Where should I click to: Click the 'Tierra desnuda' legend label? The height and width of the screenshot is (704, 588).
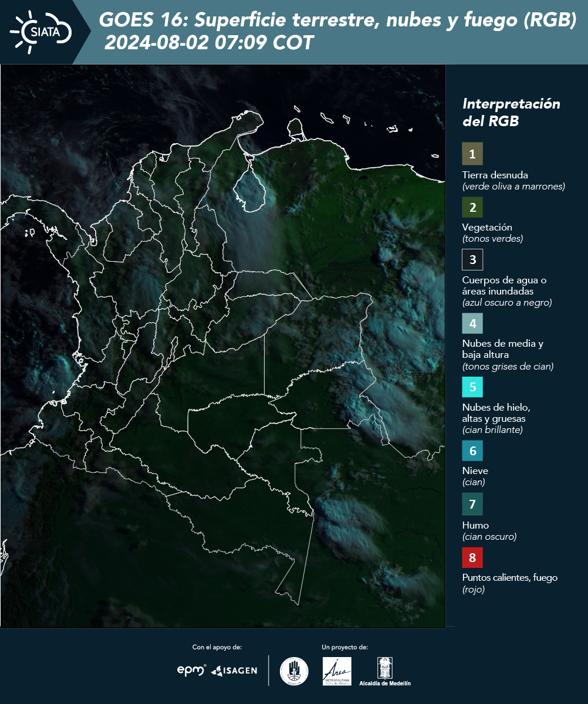click(495, 175)
